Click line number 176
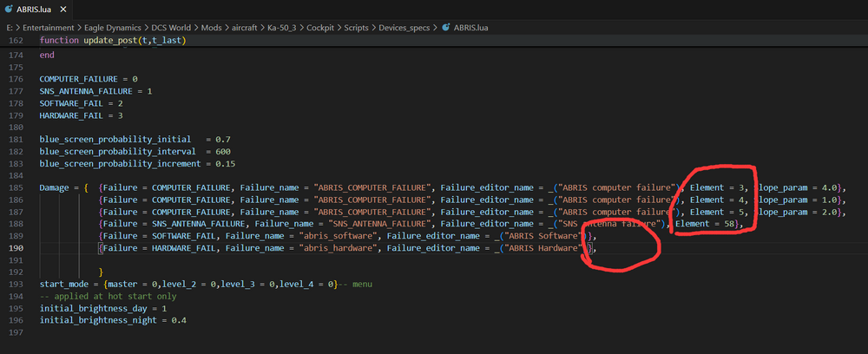Image resolution: width=868 pixels, height=354 pixels. point(16,79)
